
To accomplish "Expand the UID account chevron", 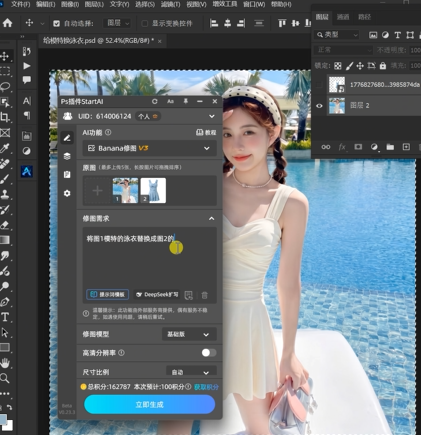I will (212, 116).
